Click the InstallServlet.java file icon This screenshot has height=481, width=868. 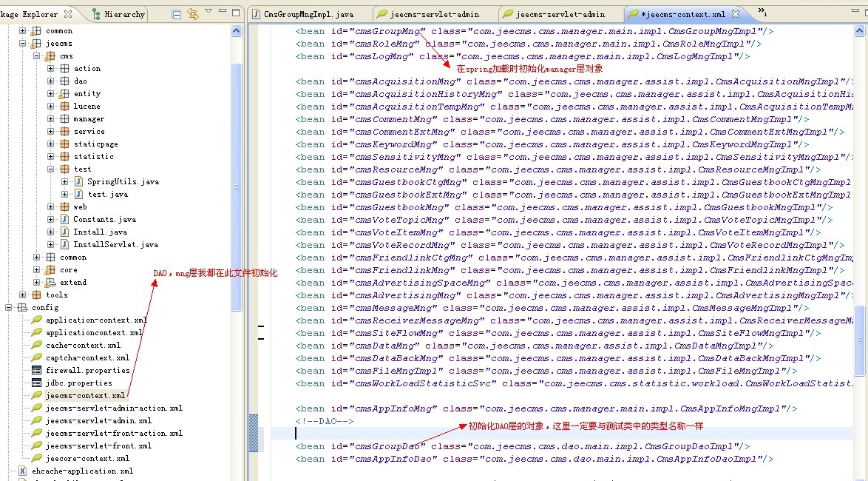coord(65,244)
